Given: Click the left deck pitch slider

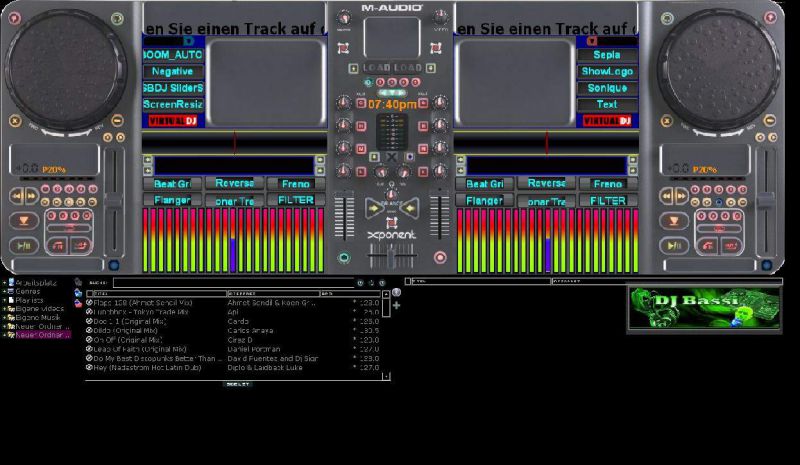Looking at the screenshot, I should tap(113, 202).
